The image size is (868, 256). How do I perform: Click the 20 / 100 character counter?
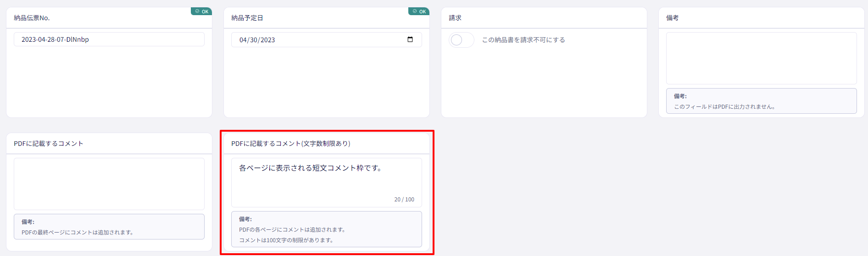click(404, 200)
